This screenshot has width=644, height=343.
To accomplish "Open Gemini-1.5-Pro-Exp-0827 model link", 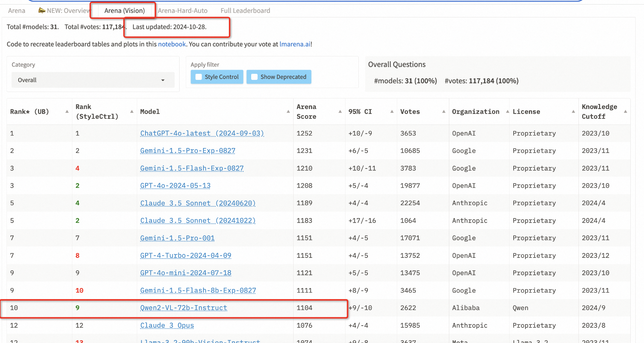I will (188, 151).
